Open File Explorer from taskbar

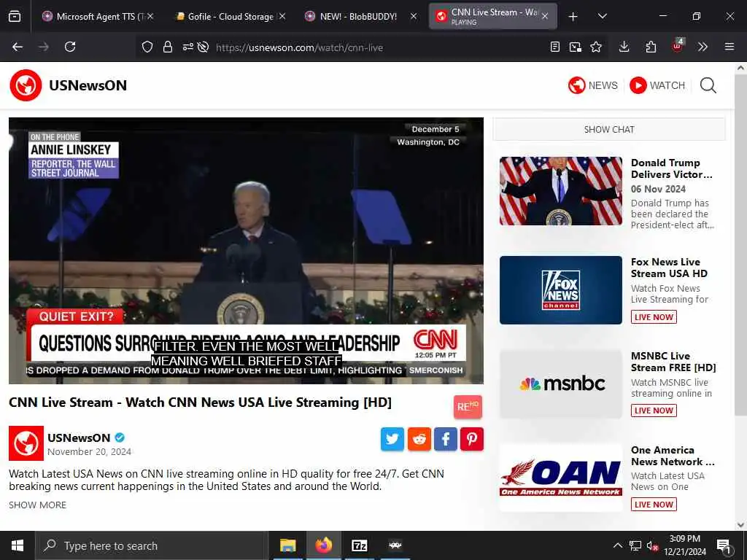[287, 545]
